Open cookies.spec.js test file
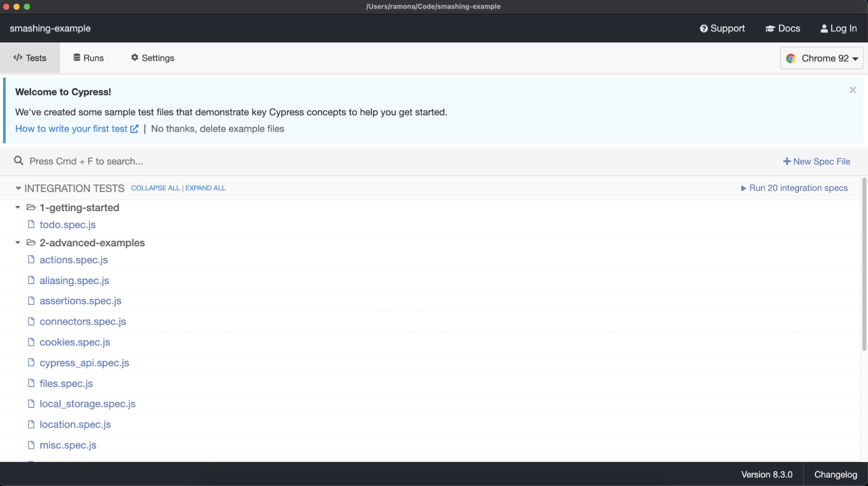 tap(75, 342)
